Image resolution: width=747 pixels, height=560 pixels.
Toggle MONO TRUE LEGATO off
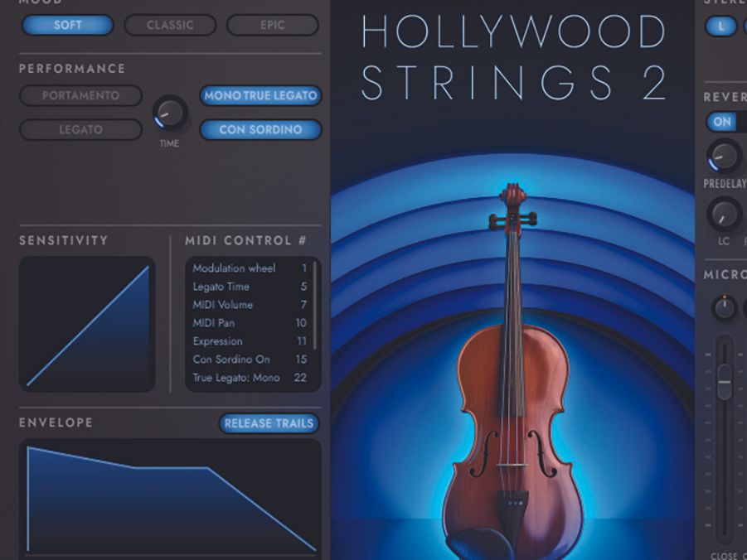point(260,95)
